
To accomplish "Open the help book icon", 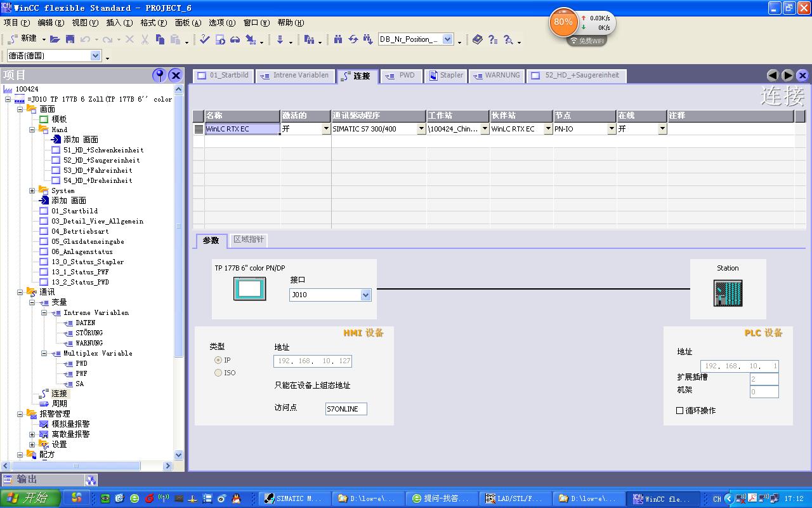I will 478,39.
